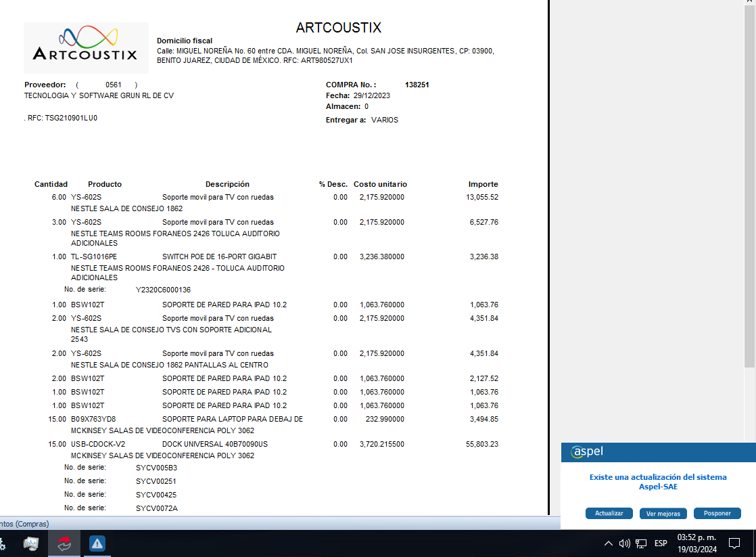Click description DOCK UNIVERSAL 40B70090US
Viewport: 756px width, 557px height.
[x=214, y=444]
